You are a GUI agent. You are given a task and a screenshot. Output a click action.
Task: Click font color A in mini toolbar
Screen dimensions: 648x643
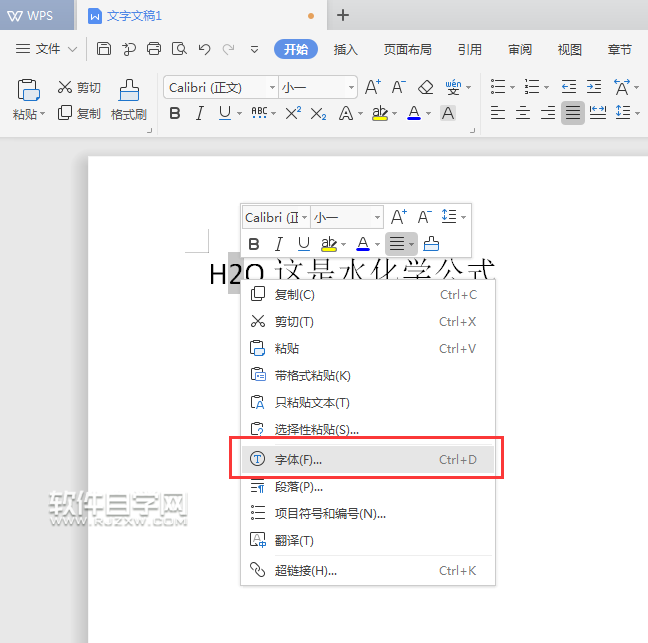coord(363,244)
